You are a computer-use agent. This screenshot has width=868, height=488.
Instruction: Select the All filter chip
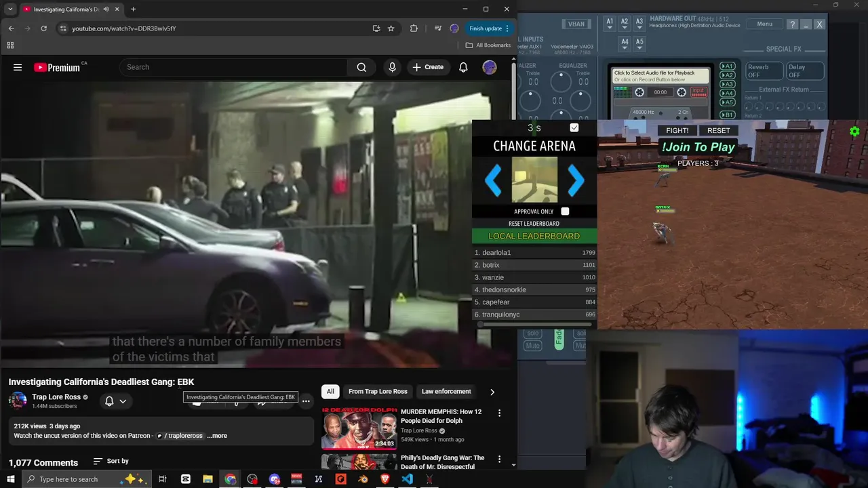tap(330, 391)
